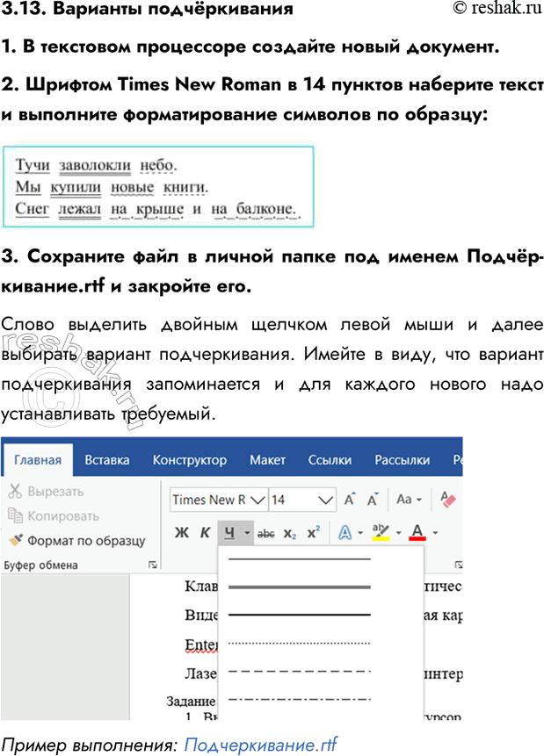The image size is (544, 756).
Task: Open the font group dialog launcher
Action: 459,565
